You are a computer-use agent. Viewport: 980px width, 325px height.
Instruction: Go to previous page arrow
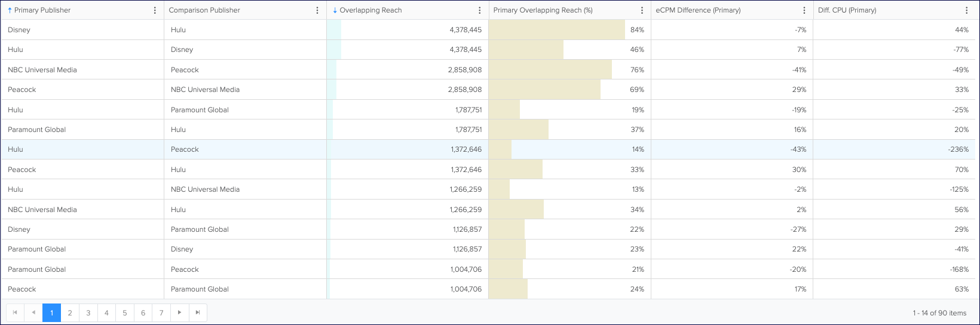(x=33, y=312)
